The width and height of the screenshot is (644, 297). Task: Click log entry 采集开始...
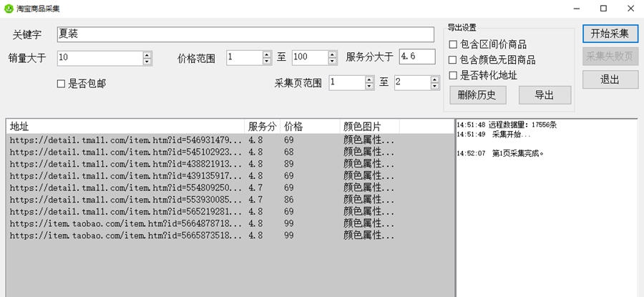[x=494, y=135]
